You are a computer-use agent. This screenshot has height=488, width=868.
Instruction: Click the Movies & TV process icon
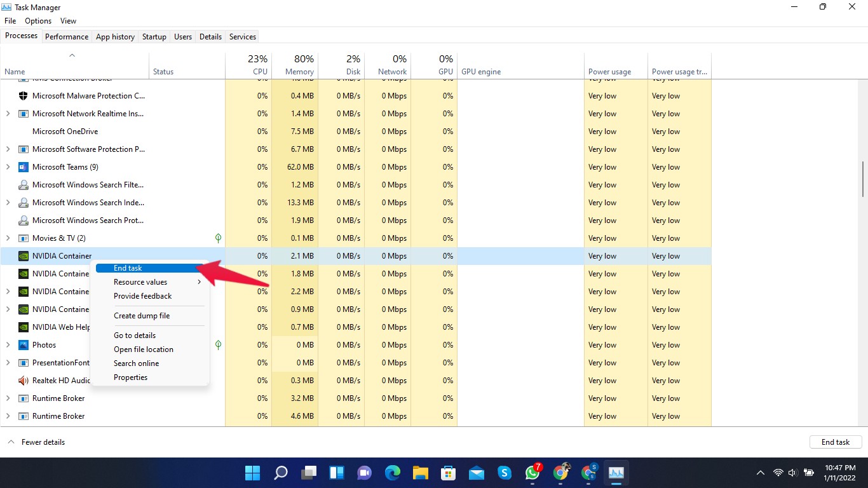24,238
